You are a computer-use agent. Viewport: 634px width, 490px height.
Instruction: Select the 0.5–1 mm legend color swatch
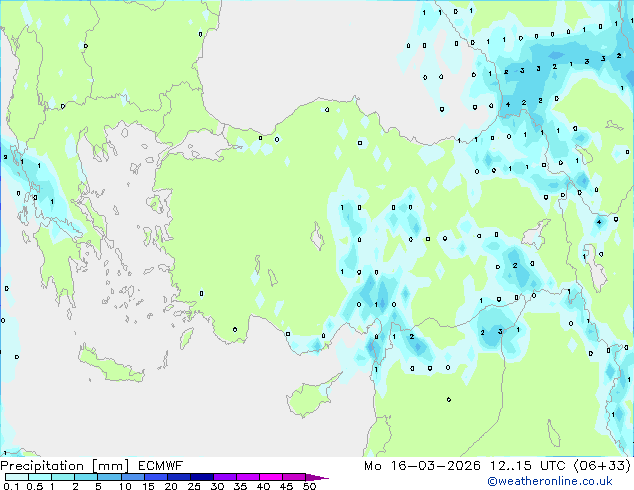click(x=40, y=477)
